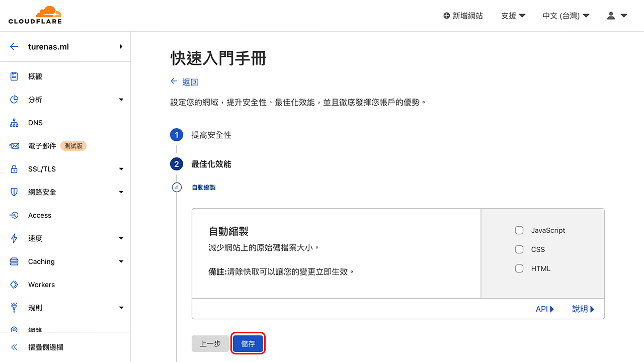Enable JavaScript minification checkbox
This screenshot has width=644, height=362.
pyautogui.click(x=519, y=230)
